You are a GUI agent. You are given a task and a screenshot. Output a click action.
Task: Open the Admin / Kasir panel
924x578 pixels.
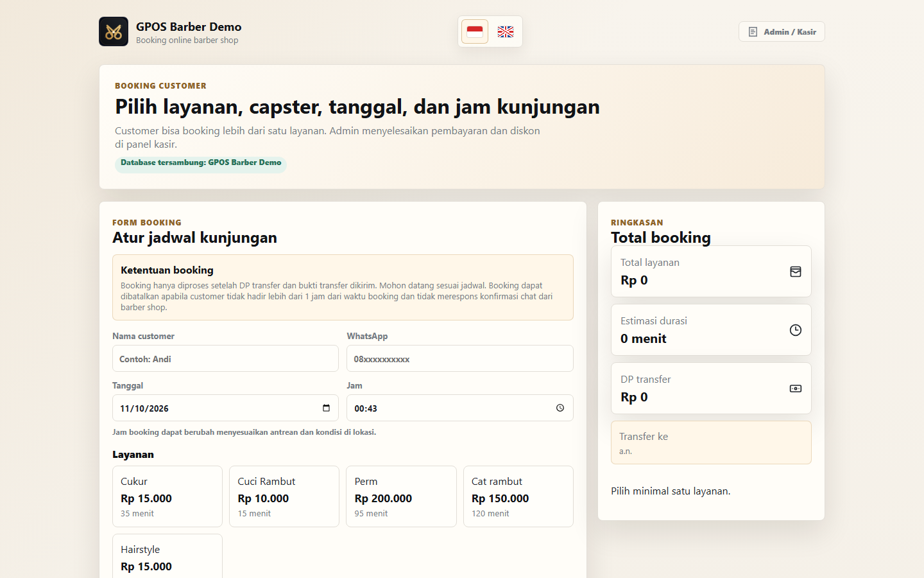(782, 31)
